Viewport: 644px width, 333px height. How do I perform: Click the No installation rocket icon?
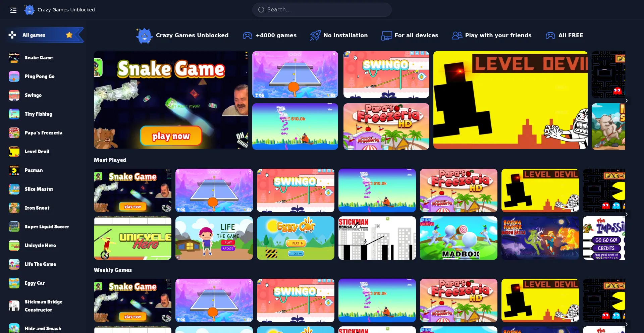(315, 35)
